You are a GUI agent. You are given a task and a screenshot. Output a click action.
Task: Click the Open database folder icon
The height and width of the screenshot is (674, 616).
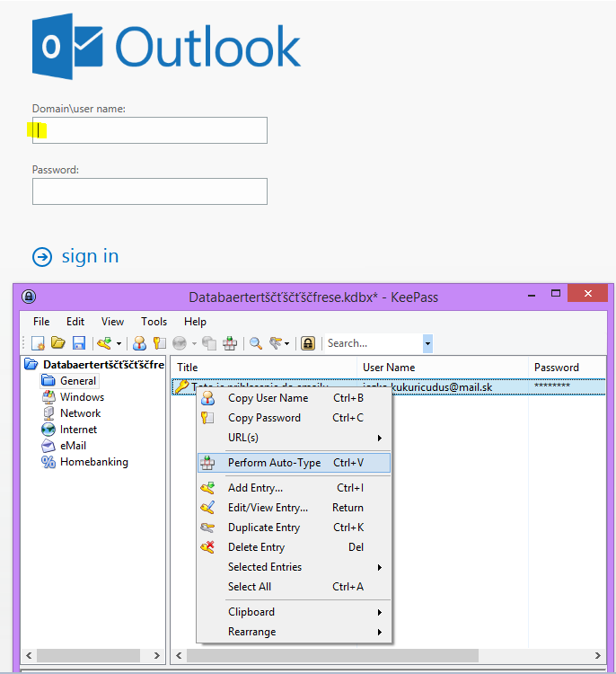(x=58, y=343)
